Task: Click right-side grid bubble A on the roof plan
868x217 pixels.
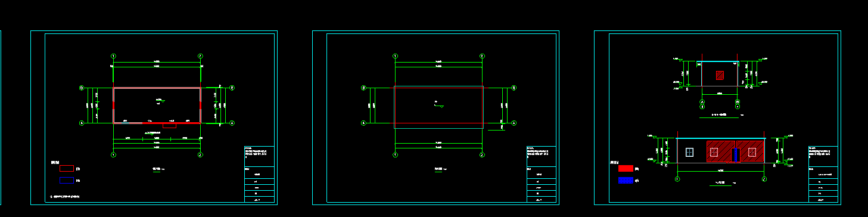Action: [514, 123]
